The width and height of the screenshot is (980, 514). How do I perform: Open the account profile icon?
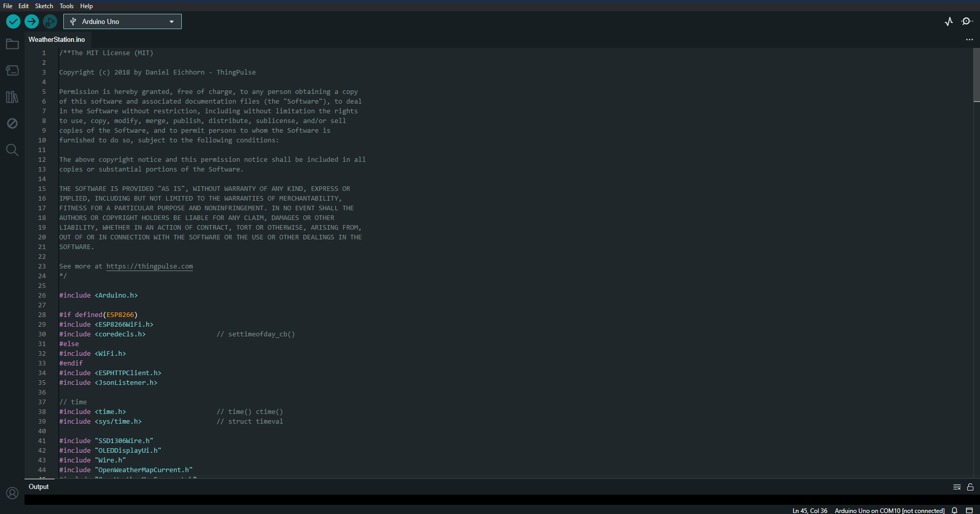point(12,493)
